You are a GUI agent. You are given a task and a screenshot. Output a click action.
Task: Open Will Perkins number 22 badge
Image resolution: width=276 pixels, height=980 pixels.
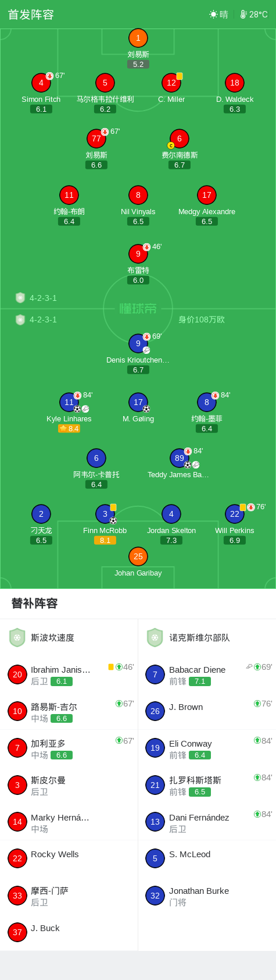pyautogui.click(x=235, y=514)
